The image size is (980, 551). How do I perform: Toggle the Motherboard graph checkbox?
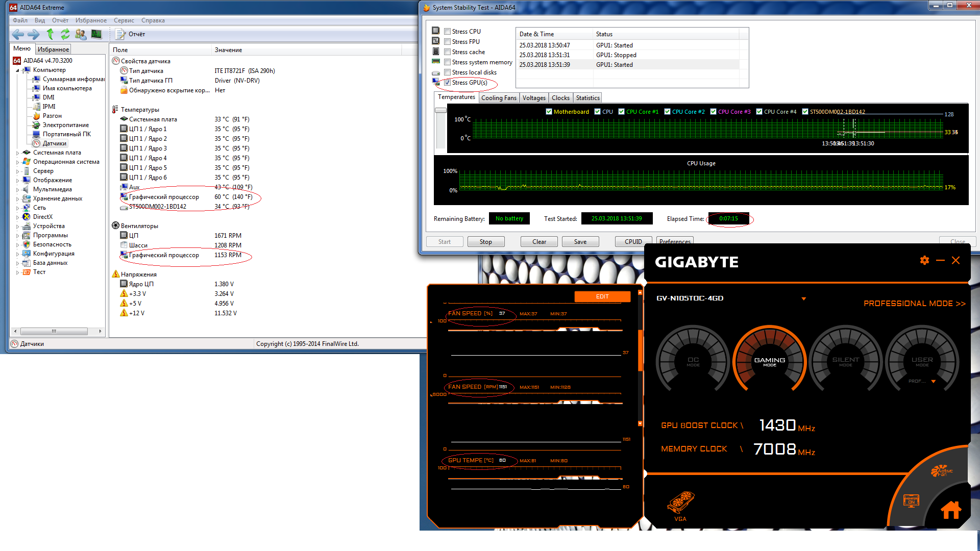(549, 112)
